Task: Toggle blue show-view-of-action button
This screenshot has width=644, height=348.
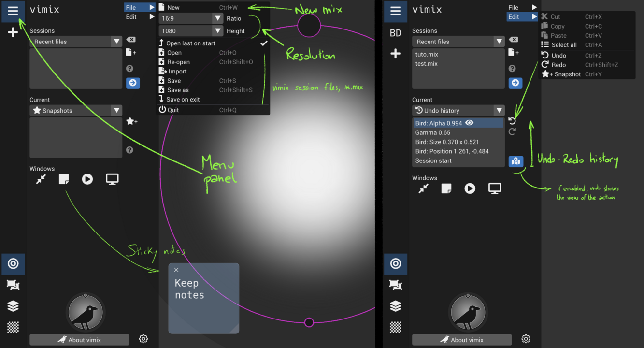Action: click(x=515, y=161)
